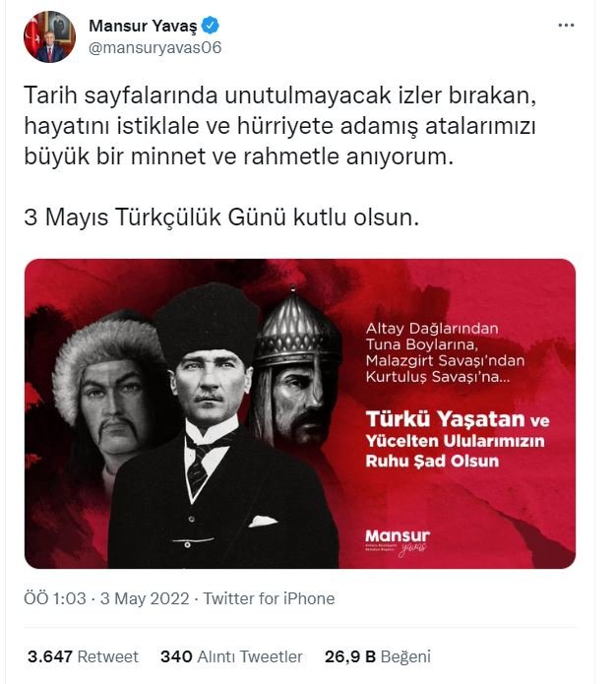This screenshot has height=684, width=616.
Task: Open the three-dot more options menu
Action: (x=566, y=25)
